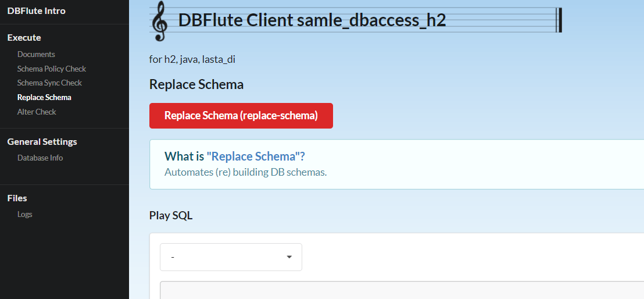Image resolution: width=644 pixels, height=299 pixels.
Task: Select the Execute sidebar section header
Action: [x=24, y=37]
